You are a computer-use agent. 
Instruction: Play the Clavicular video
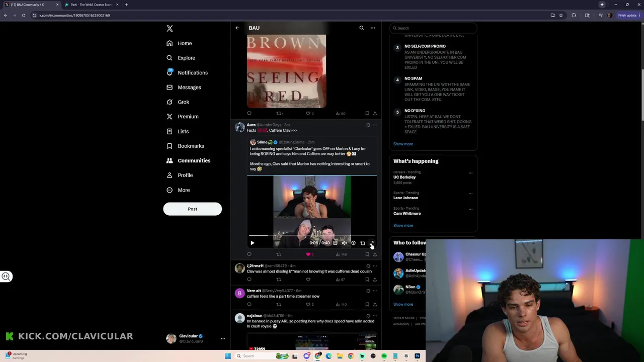tap(253, 243)
